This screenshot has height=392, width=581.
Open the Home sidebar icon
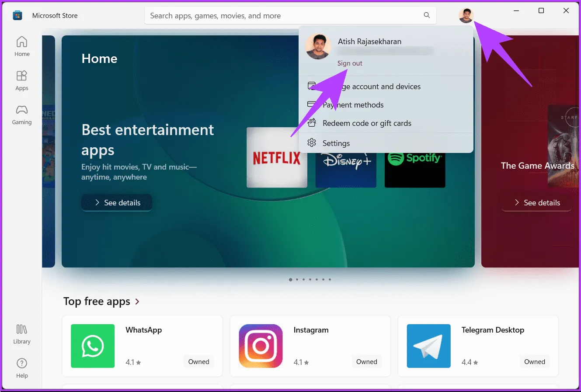point(22,46)
